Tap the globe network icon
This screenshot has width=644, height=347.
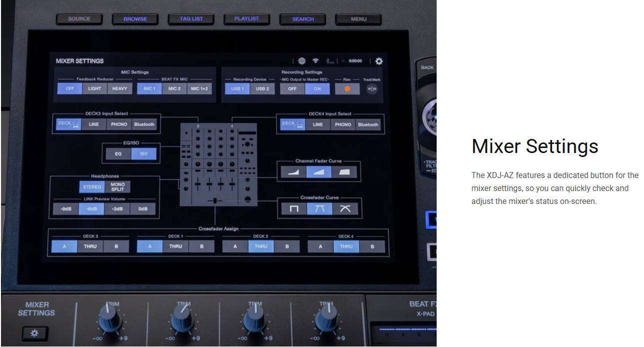[302, 61]
